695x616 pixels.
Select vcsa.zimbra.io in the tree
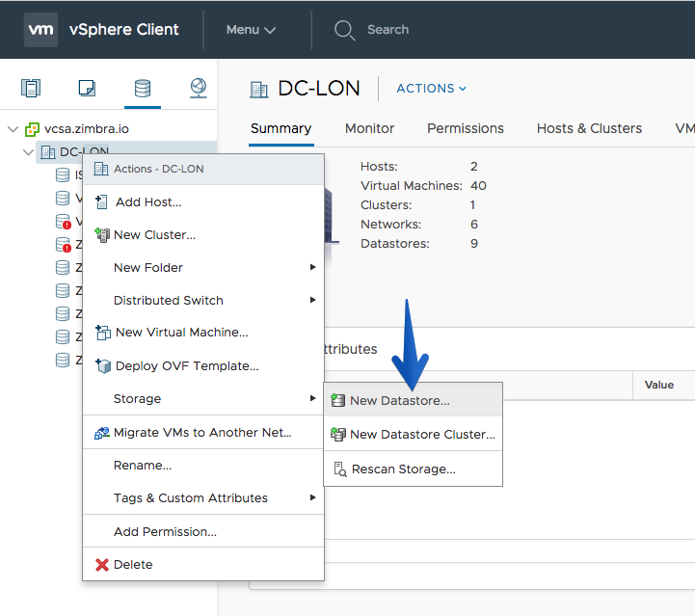(87, 129)
